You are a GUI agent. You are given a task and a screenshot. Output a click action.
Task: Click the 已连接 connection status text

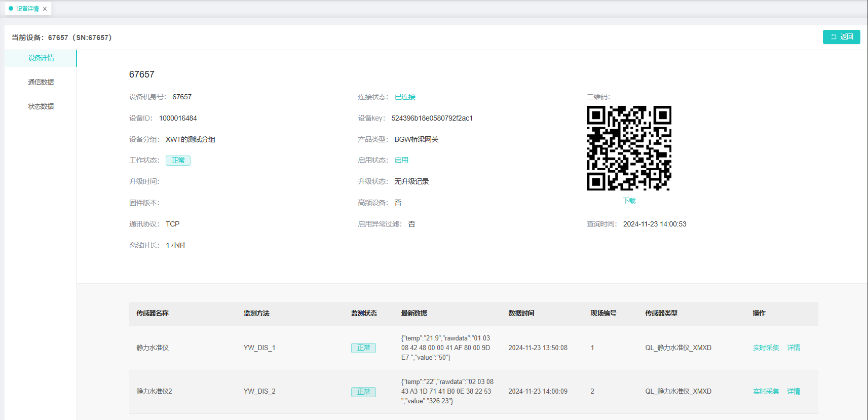pyautogui.click(x=405, y=97)
